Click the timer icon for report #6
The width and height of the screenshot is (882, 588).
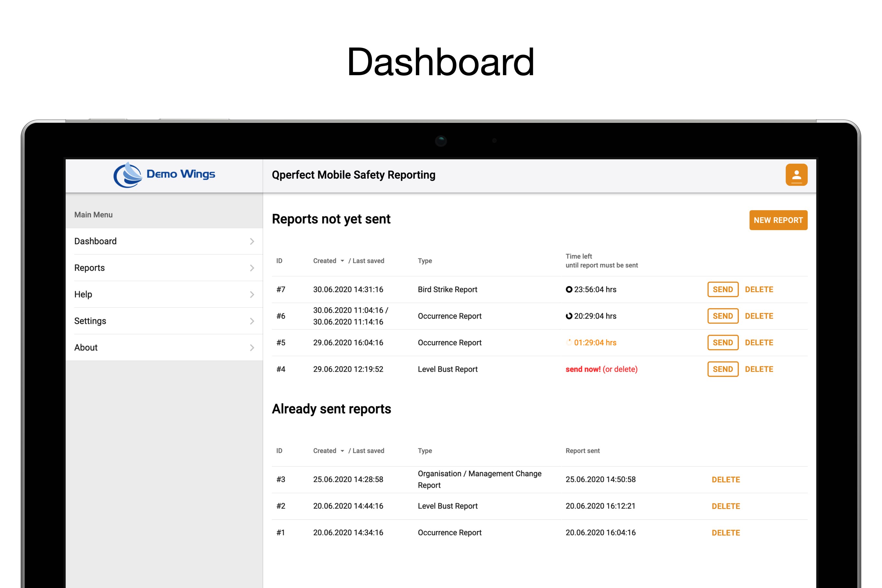coord(569,316)
